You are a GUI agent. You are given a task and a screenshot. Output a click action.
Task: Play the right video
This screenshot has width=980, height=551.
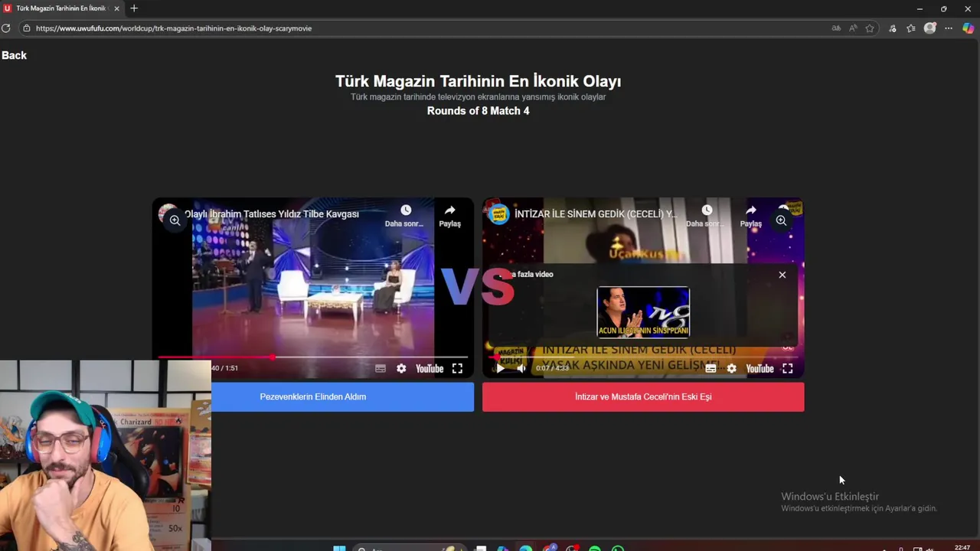[x=500, y=368]
